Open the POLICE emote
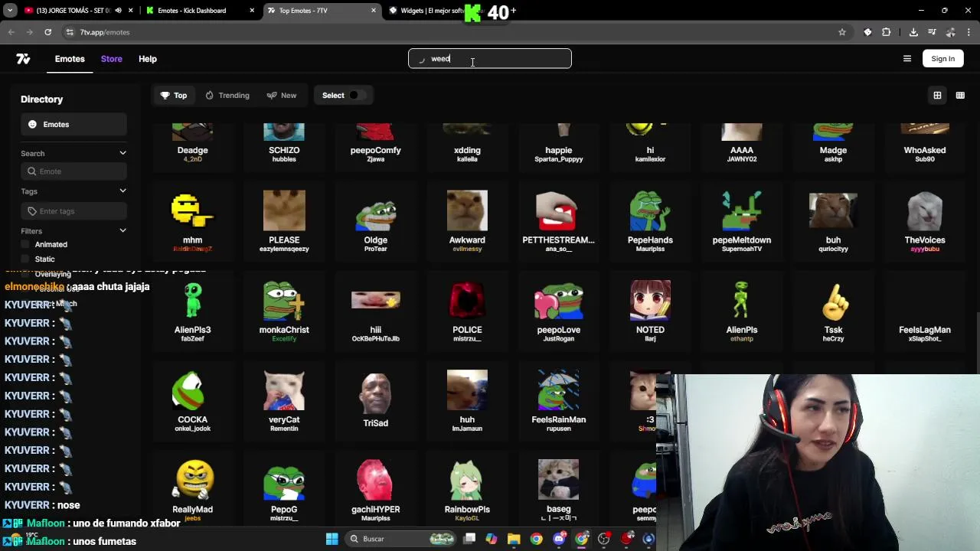This screenshot has width=980, height=551. [467, 311]
